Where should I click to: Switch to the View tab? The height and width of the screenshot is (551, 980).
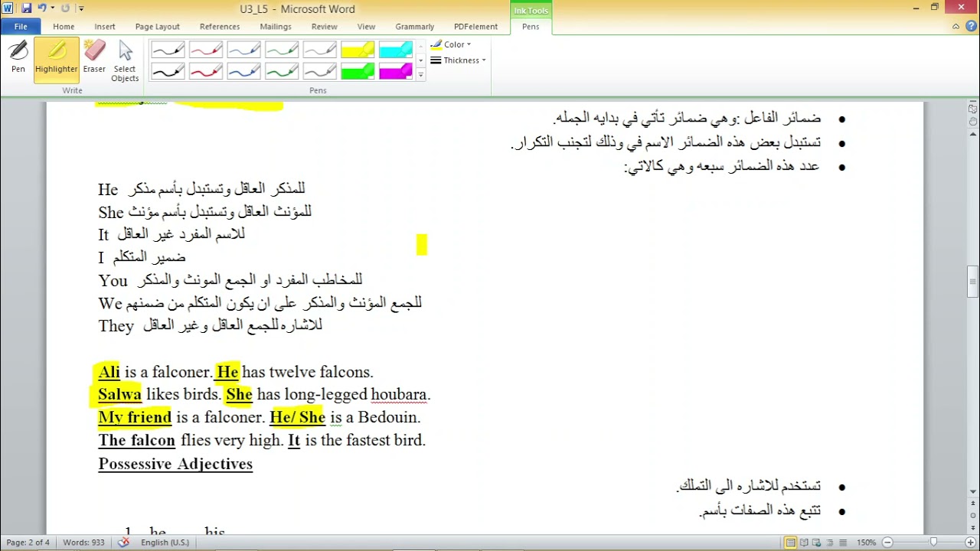[366, 27]
